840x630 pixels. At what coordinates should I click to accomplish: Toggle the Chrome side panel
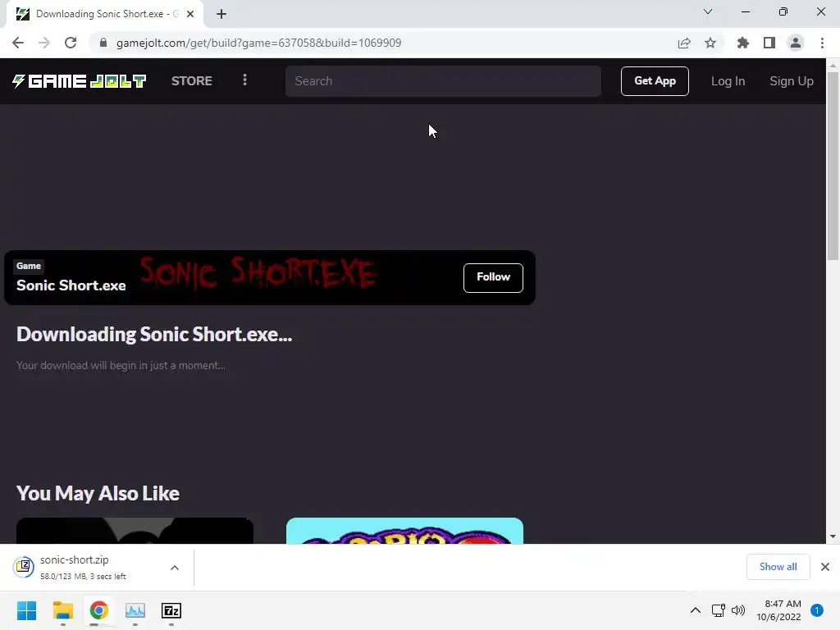pos(769,43)
